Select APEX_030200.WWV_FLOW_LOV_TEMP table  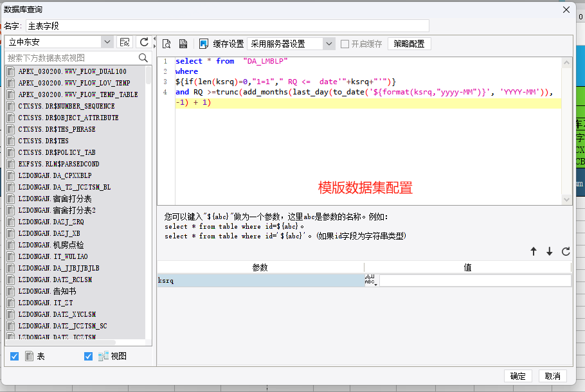point(74,83)
